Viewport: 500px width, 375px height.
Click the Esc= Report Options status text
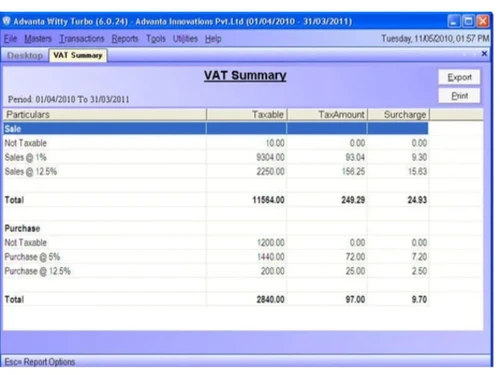pyautogui.click(x=40, y=362)
